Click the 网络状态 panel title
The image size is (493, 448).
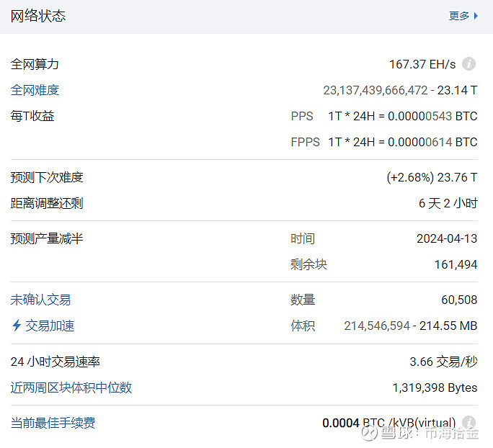[x=38, y=16]
